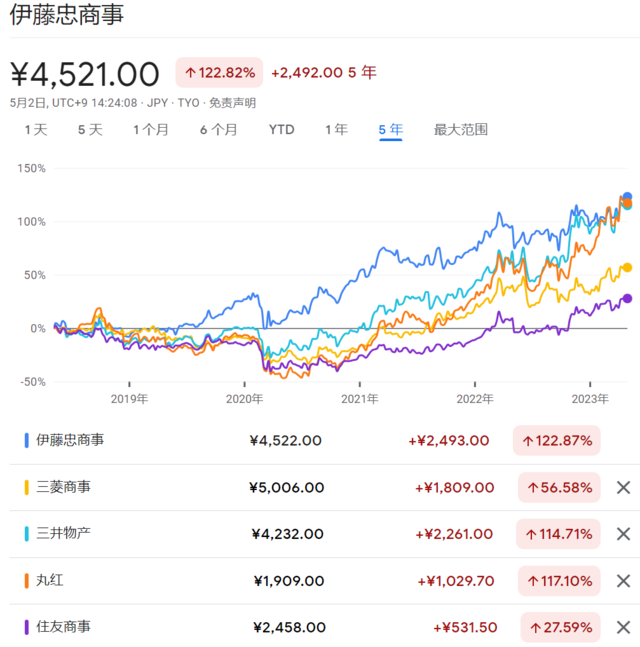Screen dimensions: 640x647
Task: Click the purple 住友商事 legend color bar
Action: (25, 628)
